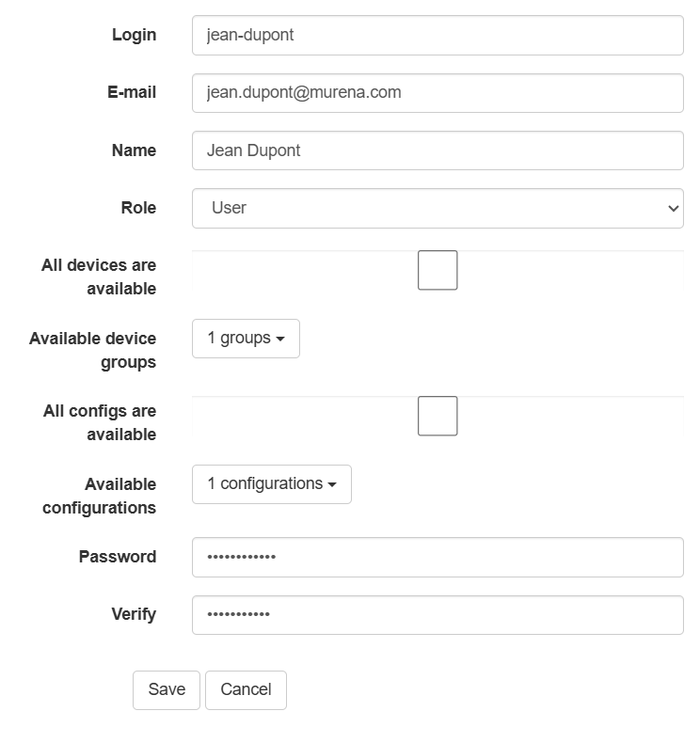Click the 'Available device groups' label
The width and height of the screenshot is (700, 743).
93,350
